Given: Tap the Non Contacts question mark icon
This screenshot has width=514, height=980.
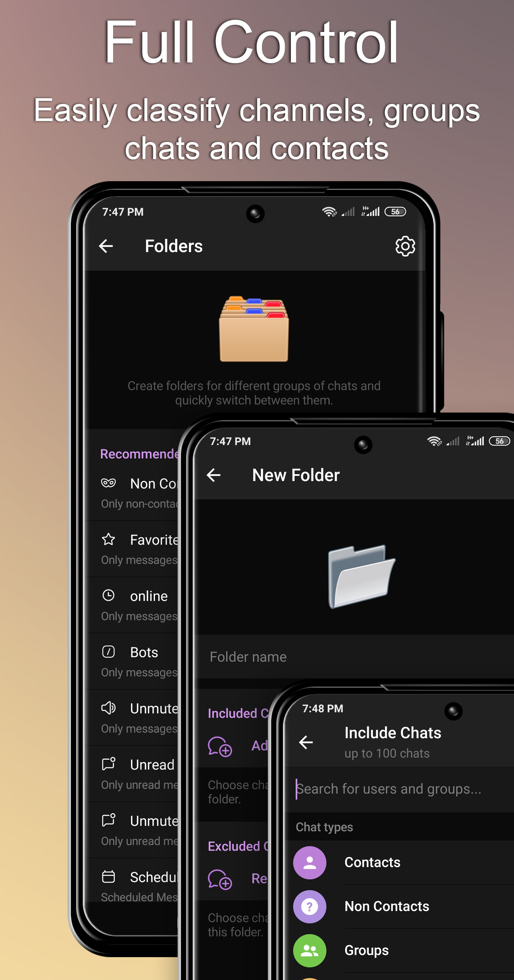Looking at the screenshot, I should (310, 907).
